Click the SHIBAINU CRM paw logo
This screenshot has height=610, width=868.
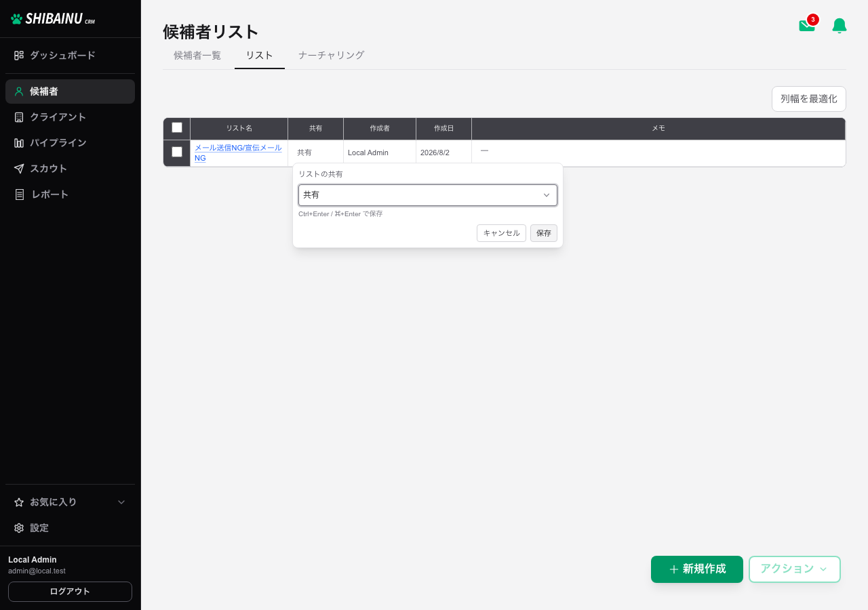pos(53,19)
